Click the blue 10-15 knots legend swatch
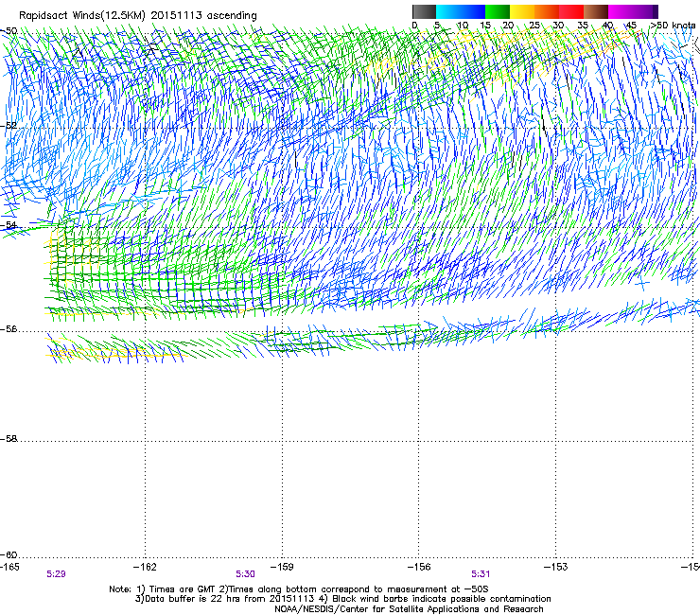 click(x=473, y=11)
